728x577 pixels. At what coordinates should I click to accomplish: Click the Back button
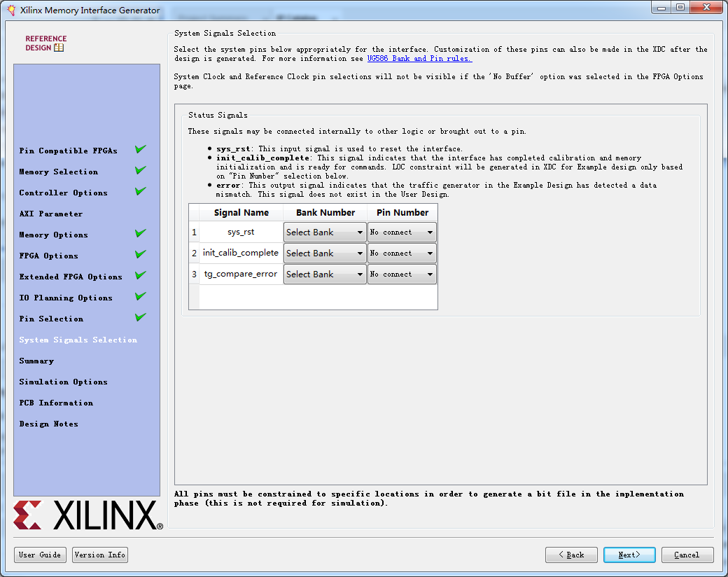click(571, 555)
